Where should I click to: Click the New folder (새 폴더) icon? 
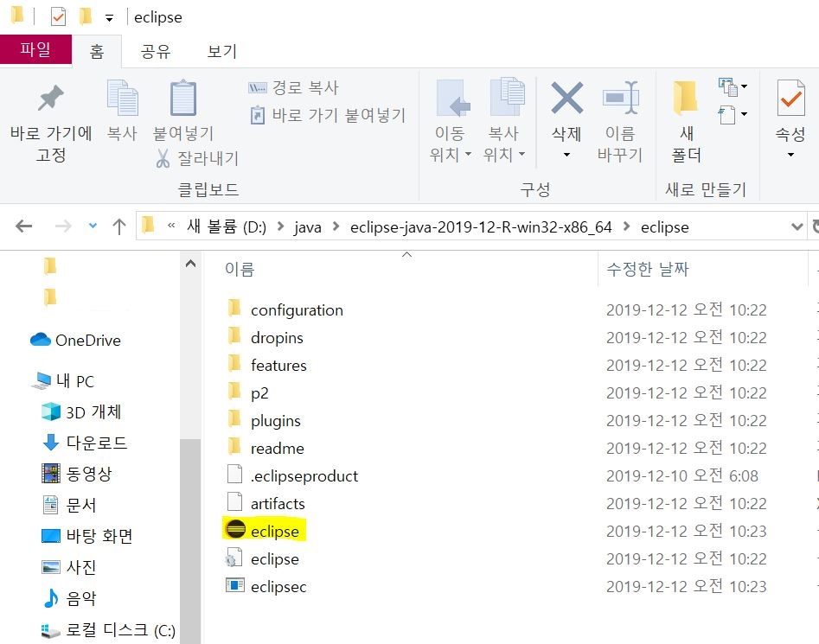[686, 98]
